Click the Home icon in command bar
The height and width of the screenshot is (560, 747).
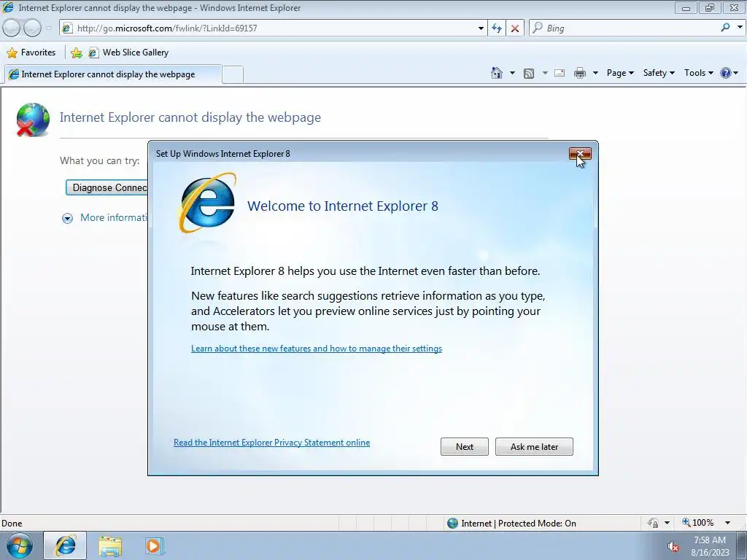pos(496,73)
